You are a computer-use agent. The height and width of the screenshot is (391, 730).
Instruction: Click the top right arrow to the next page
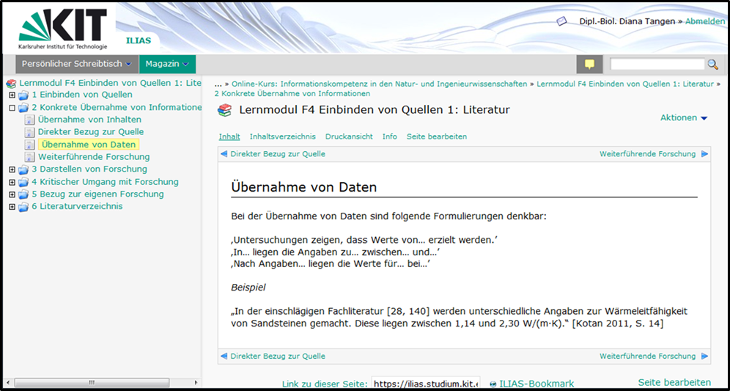click(x=704, y=154)
